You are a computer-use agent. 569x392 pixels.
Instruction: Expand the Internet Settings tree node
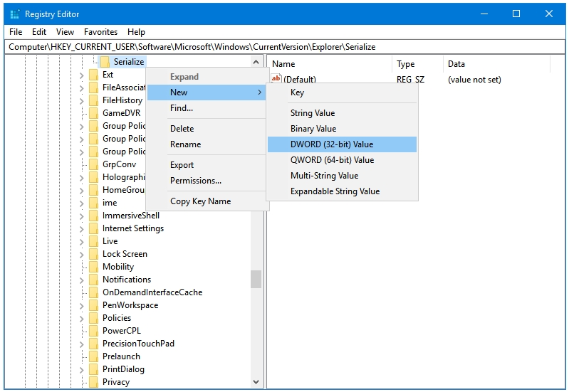point(82,228)
